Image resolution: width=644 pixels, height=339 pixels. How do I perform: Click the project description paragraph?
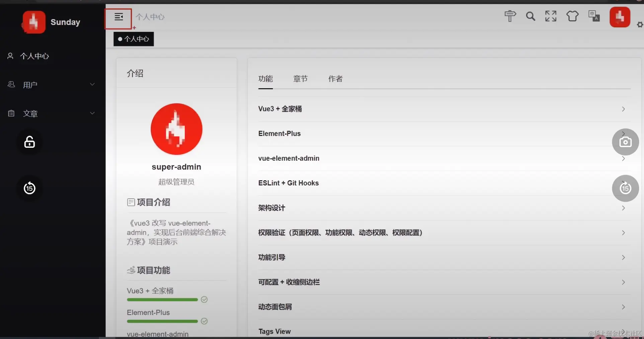coord(176,232)
